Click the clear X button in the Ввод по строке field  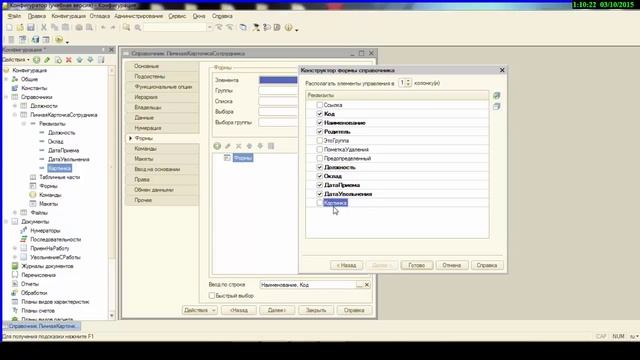pyautogui.click(x=367, y=285)
